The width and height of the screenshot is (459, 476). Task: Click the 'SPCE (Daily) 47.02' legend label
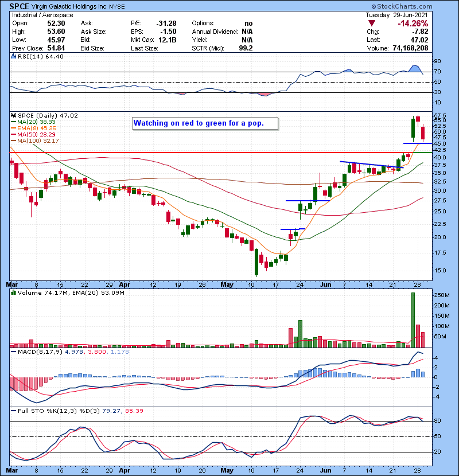(48, 116)
